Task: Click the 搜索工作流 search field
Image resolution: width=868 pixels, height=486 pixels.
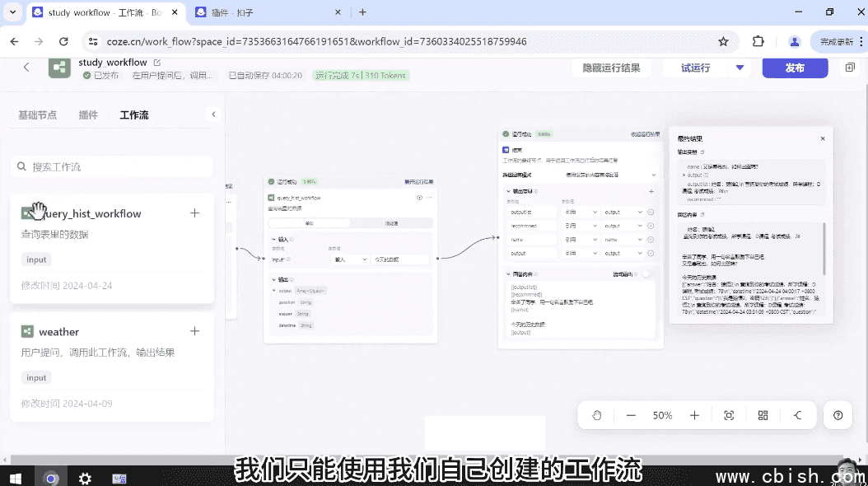Action: [x=111, y=166]
